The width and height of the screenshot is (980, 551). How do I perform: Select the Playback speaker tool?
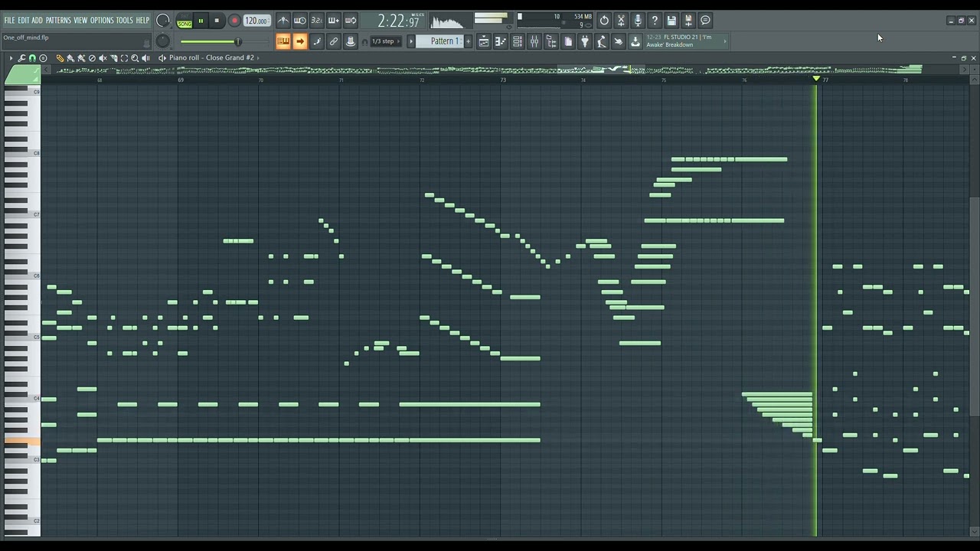145,58
